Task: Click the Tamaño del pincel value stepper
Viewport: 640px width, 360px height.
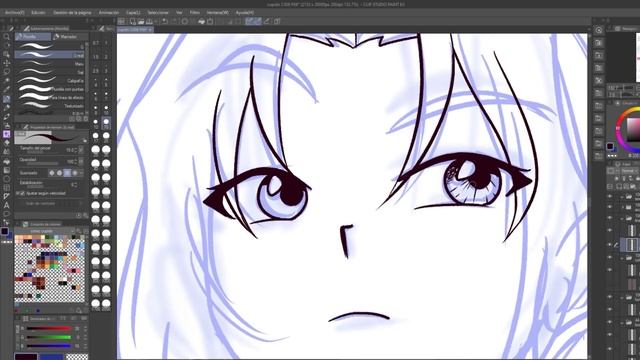Action: click(76, 150)
